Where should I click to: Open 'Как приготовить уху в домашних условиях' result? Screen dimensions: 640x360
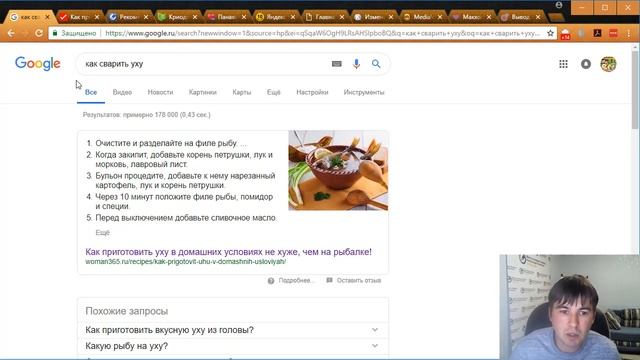click(228, 252)
